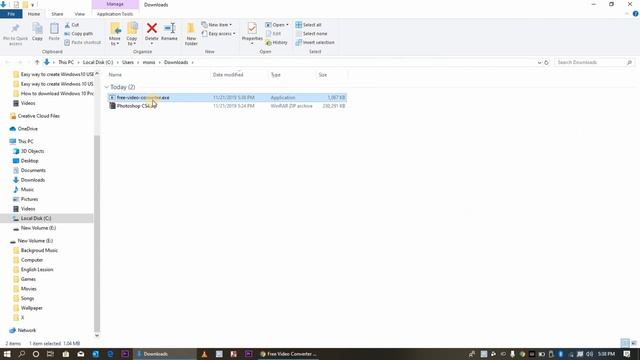This screenshot has height=360, width=640.
Task: Click the History command
Action: 276,42
